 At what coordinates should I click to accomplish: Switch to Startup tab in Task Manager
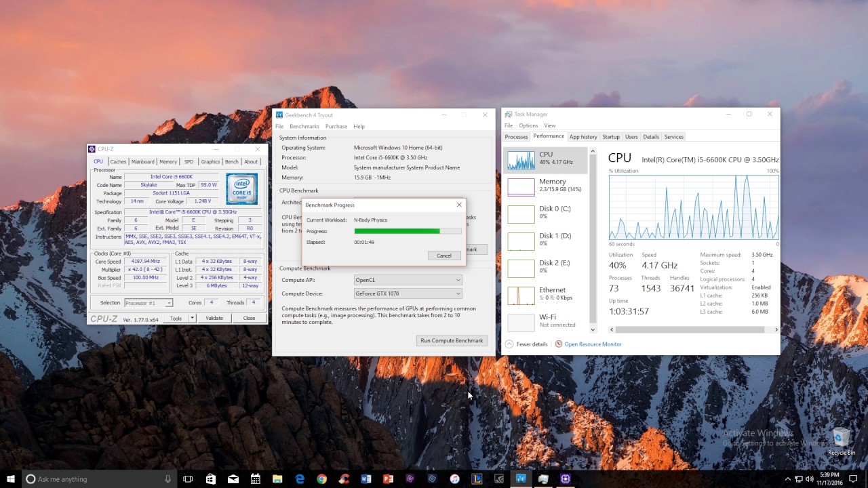611,137
